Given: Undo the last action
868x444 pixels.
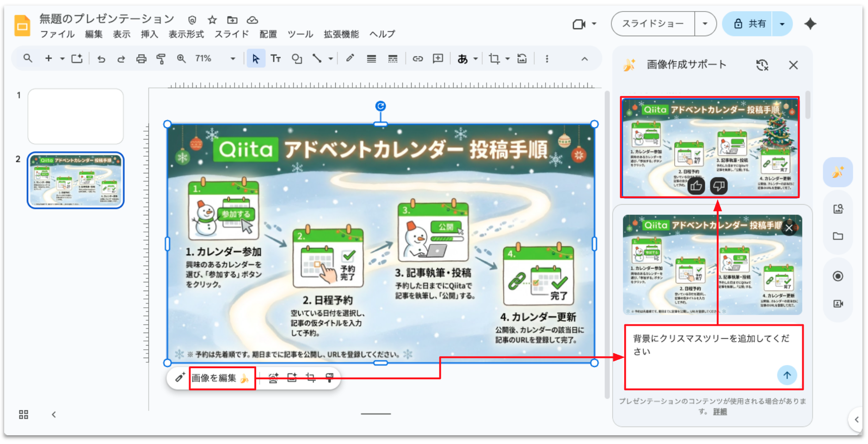Looking at the screenshot, I should point(101,59).
